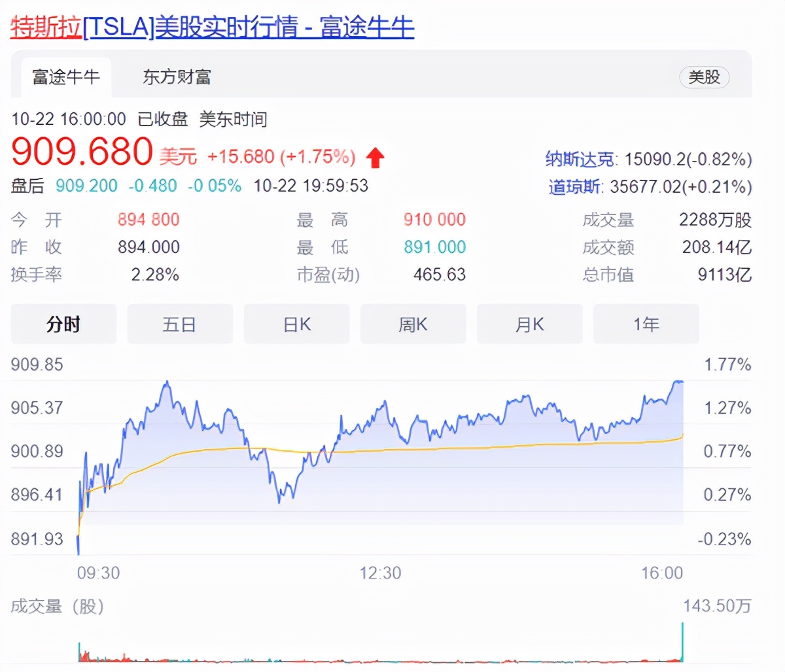Click the 美元 currency label
The height and width of the screenshot is (672, 785).
click(x=178, y=156)
